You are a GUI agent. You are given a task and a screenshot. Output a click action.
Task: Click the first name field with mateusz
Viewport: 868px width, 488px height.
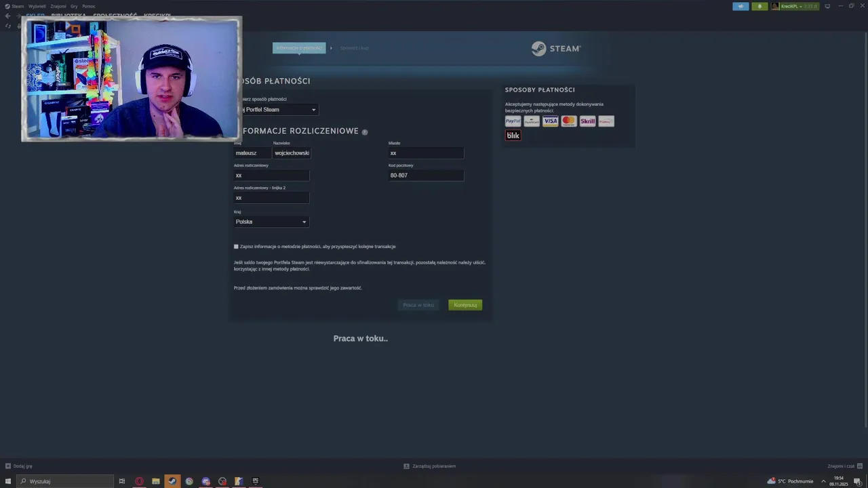pyautogui.click(x=252, y=153)
